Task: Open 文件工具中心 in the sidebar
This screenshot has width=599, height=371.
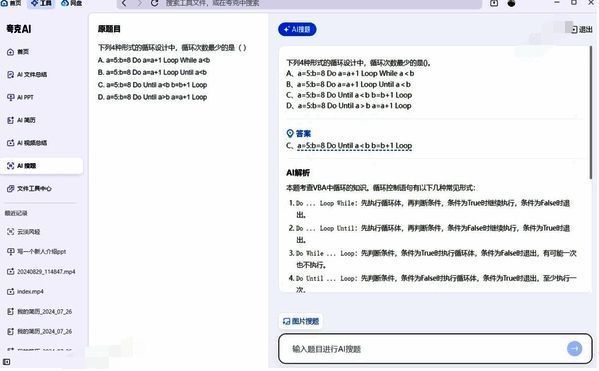Action: click(41, 188)
